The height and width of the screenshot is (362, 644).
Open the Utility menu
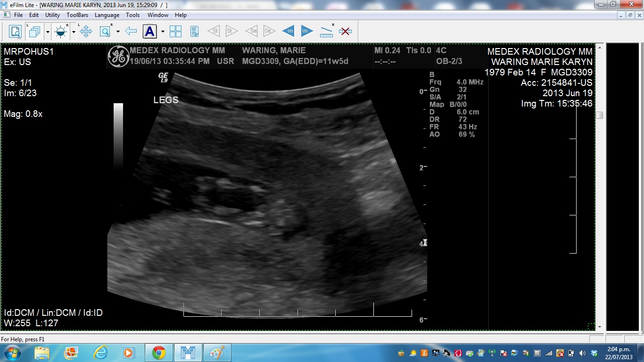coord(52,15)
